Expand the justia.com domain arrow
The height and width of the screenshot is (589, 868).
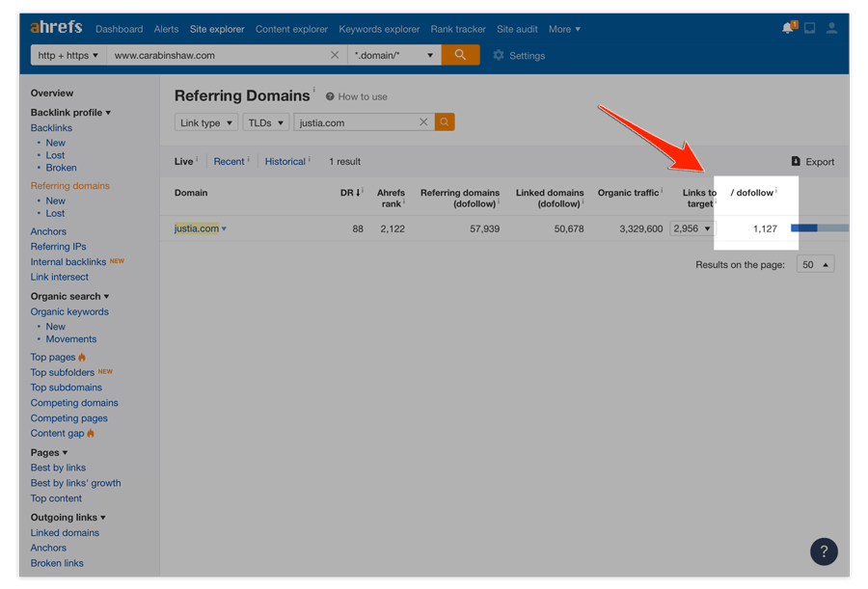pos(224,228)
